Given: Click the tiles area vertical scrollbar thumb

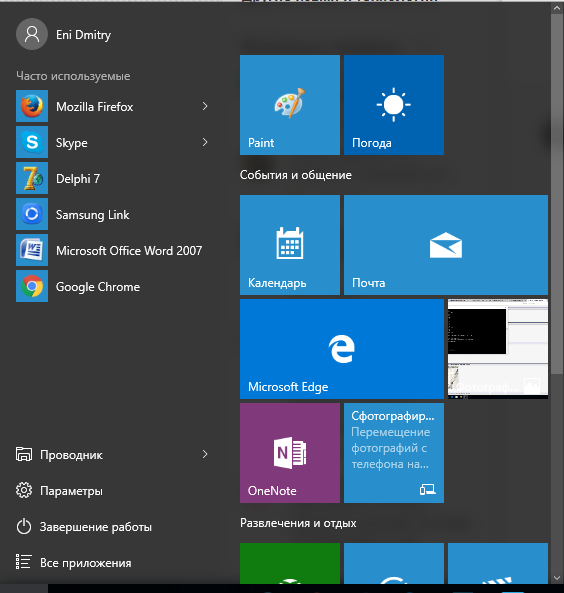Looking at the screenshot, I should pos(557,194).
